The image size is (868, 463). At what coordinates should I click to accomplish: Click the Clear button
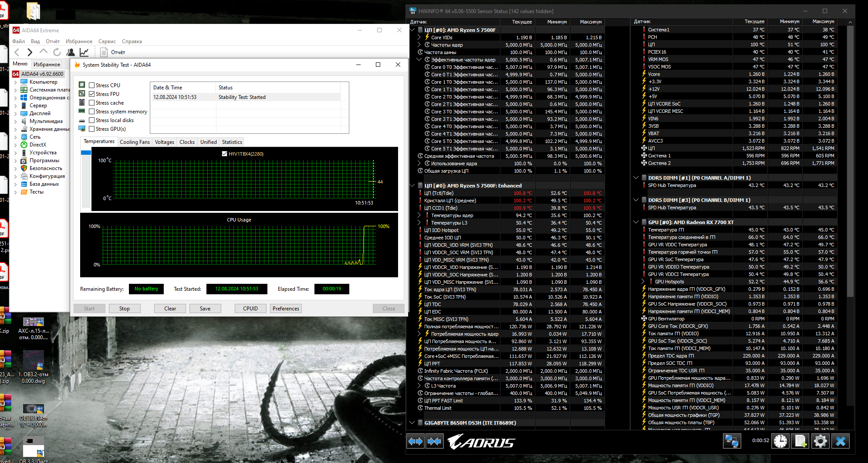click(x=170, y=309)
